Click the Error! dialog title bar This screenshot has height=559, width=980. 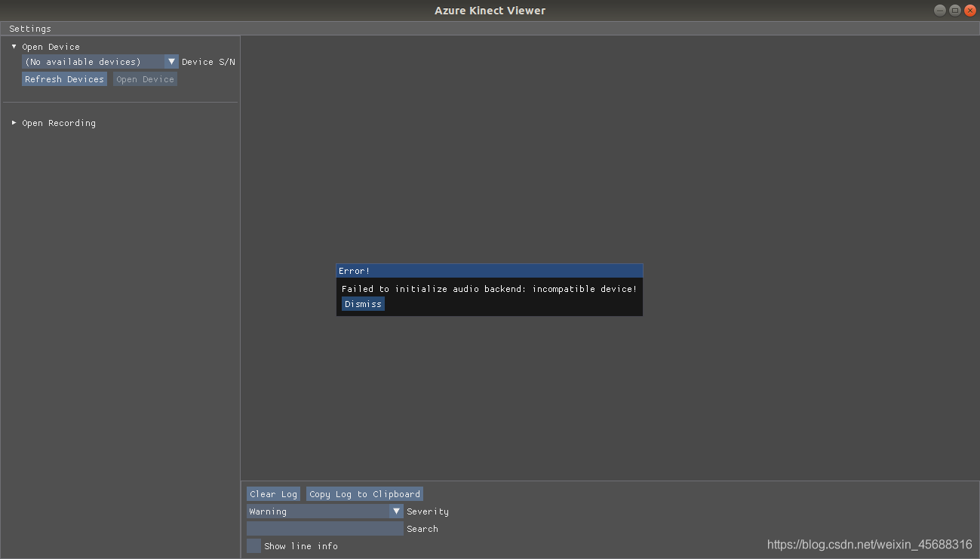pos(490,271)
